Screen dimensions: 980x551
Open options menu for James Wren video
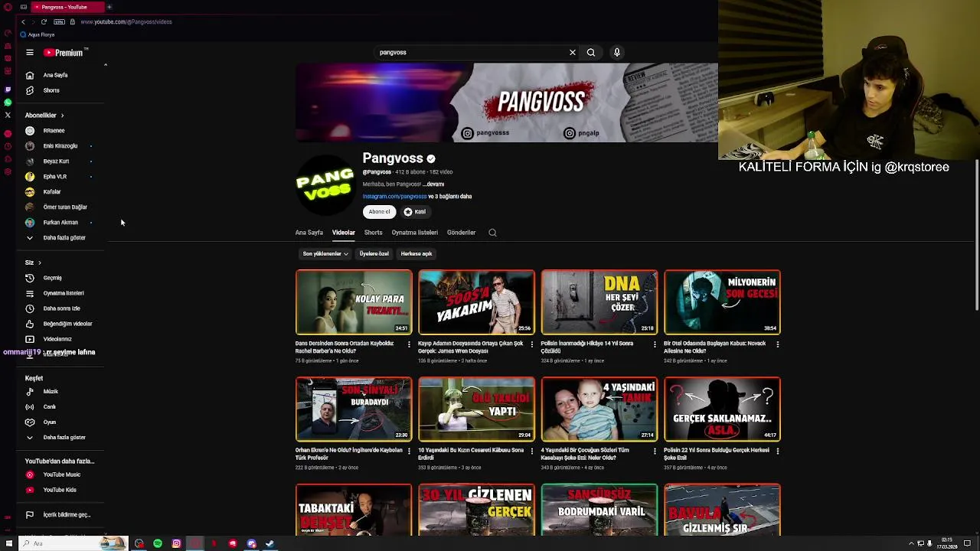point(532,344)
